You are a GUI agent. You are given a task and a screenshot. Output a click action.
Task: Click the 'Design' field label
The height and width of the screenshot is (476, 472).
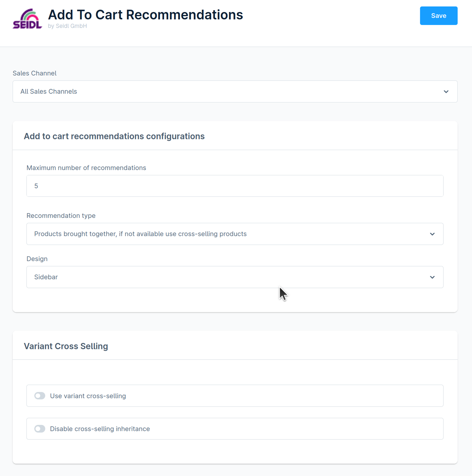tap(37, 259)
